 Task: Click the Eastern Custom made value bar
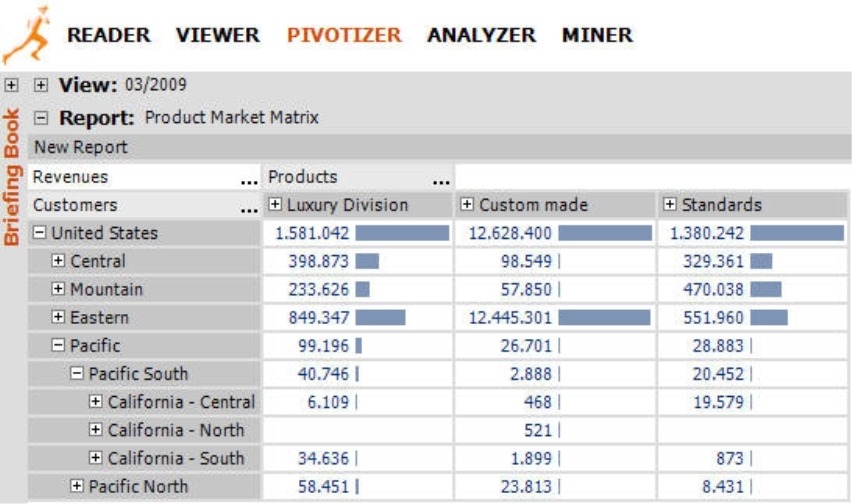[x=604, y=318]
